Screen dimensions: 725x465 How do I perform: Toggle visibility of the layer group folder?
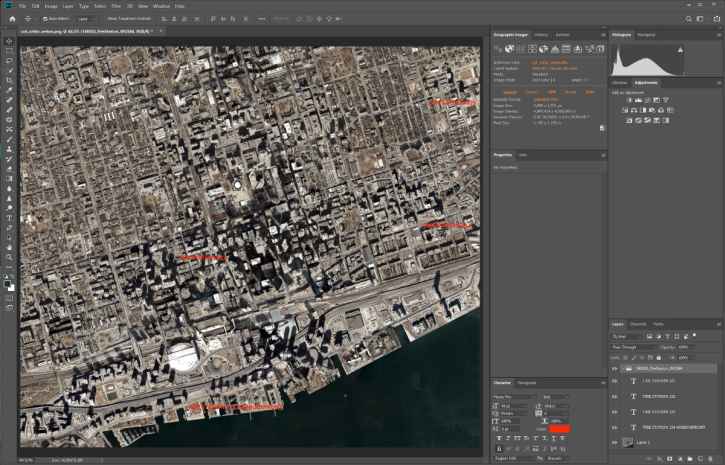click(615, 368)
